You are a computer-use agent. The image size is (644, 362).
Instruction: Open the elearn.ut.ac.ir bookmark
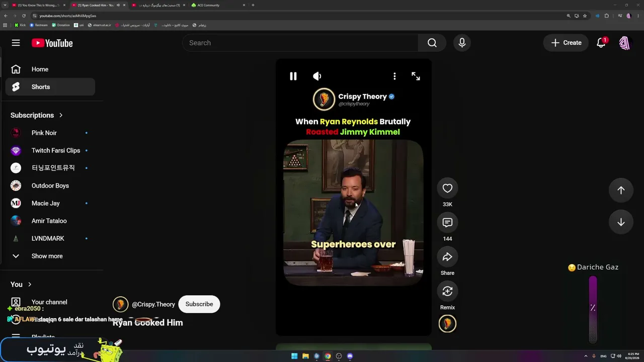pos(99,25)
